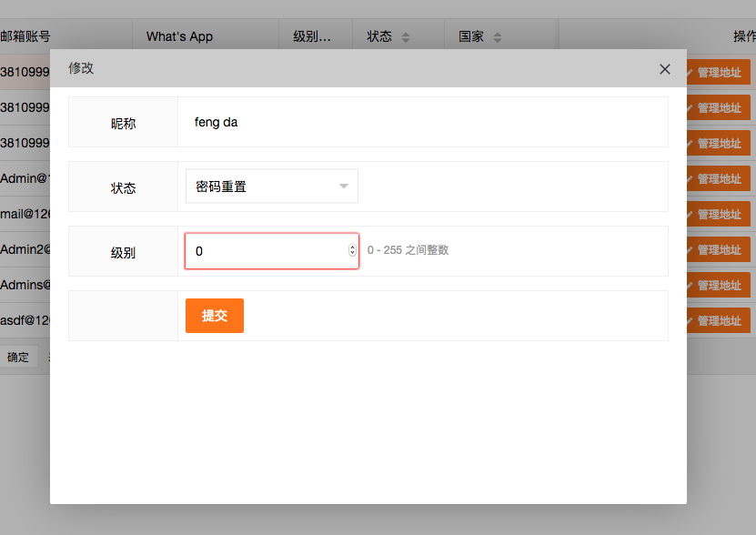Select 管理地址 on the Admin@ row
The height and width of the screenshot is (535, 756).
[719, 179]
